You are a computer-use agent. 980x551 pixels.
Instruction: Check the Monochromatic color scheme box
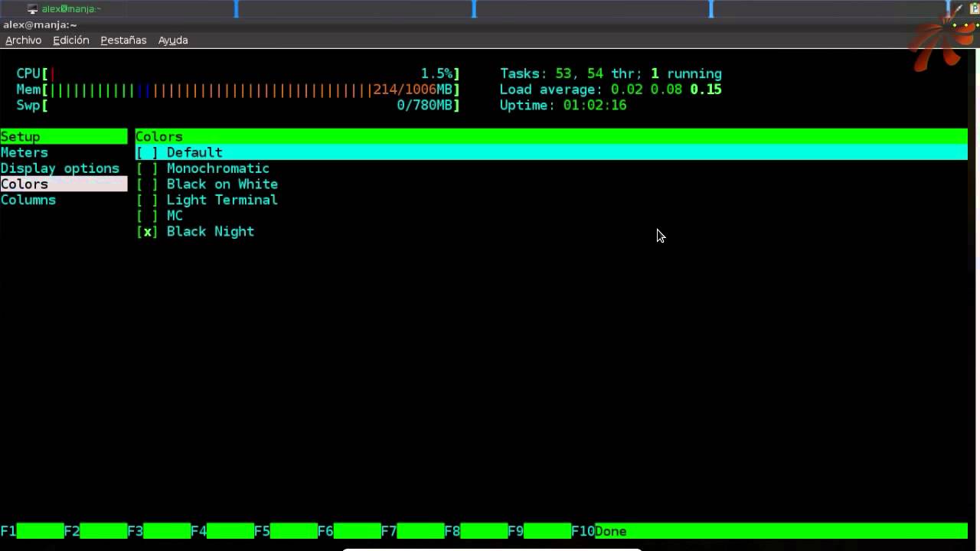click(147, 168)
